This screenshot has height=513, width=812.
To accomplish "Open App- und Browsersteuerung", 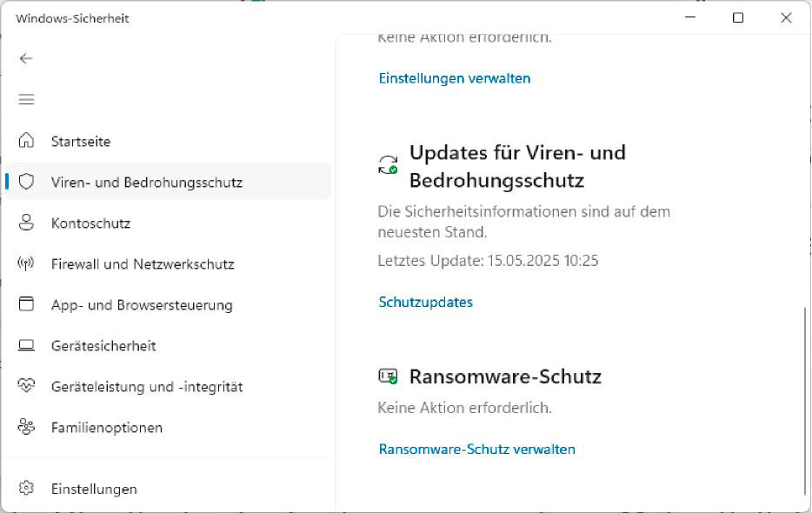I will click(x=169, y=304).
